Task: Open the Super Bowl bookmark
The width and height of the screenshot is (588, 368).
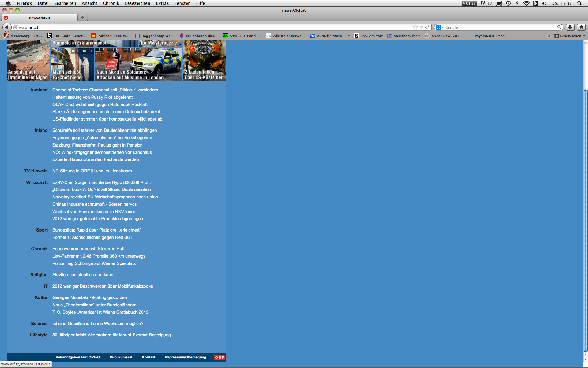Action: tap(444, 36)
